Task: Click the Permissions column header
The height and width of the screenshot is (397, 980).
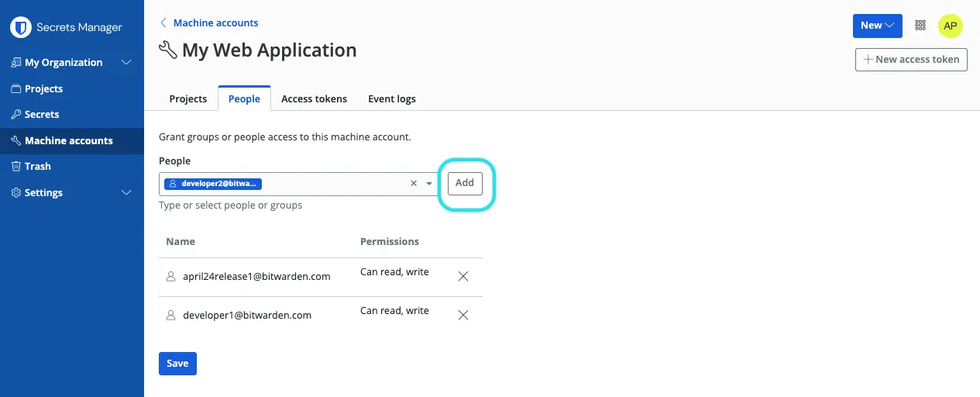Action: (390, 242)
